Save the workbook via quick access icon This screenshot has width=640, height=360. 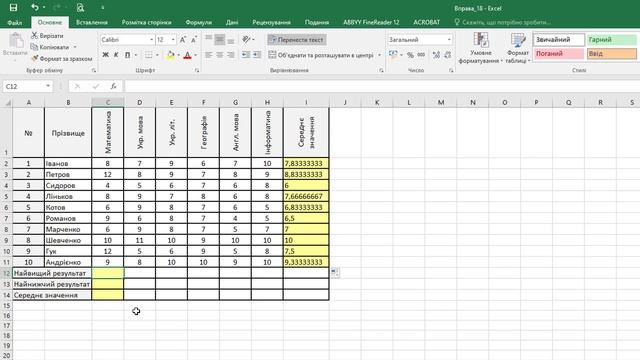click(x=13, y=7)
